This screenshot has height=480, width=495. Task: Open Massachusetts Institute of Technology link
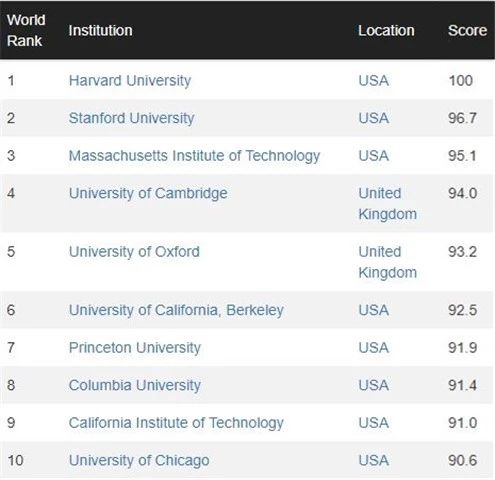click(x=194, y=156)
